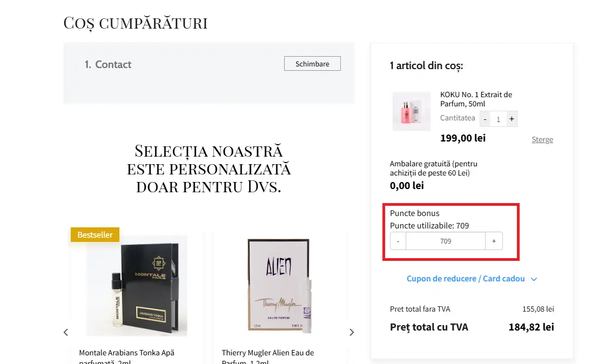Open Montale Arabians Tonka Apă parfumată title

point(127,357)
